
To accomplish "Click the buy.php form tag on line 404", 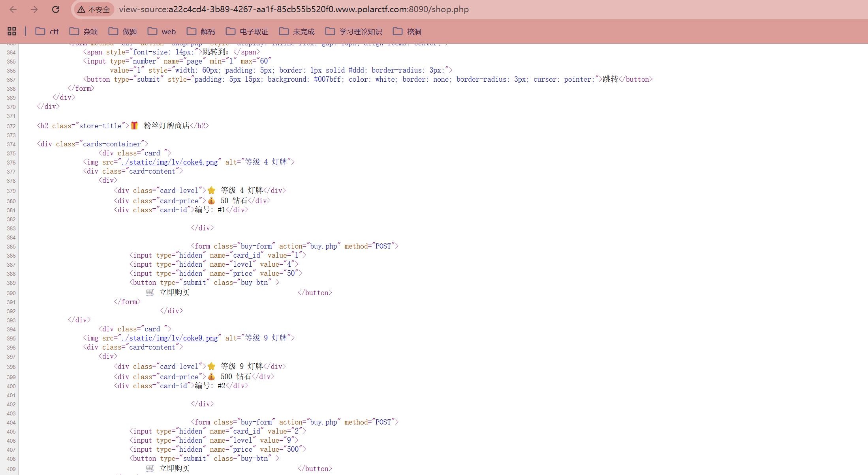I will click(294, 422).
